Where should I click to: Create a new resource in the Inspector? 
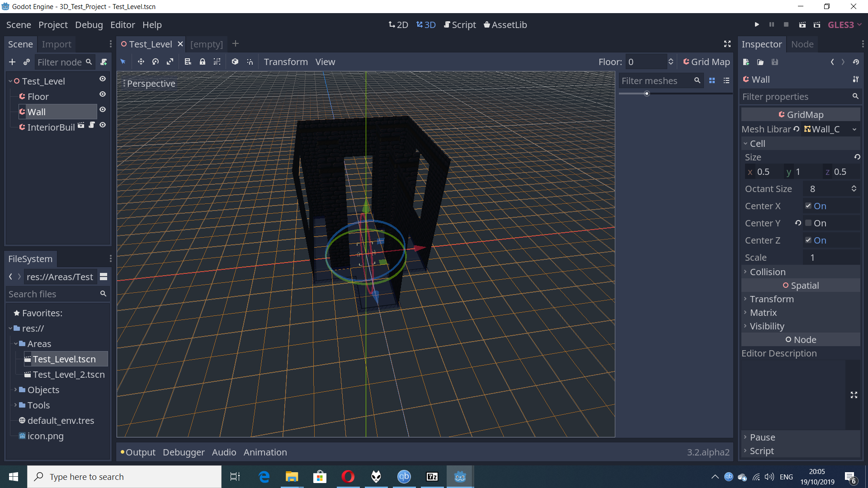point(746,62)
